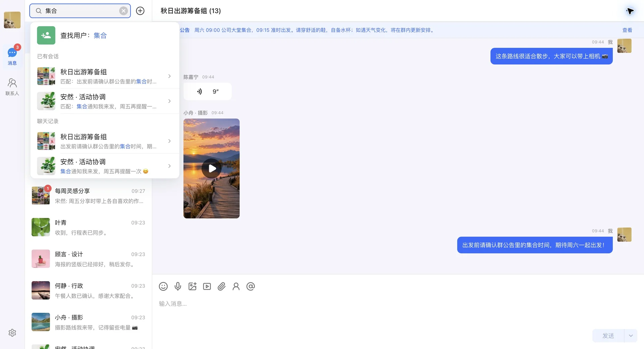The height and width of the screenshot is (349, 644).
Task: Click your profile avatar in sidebar
Action: coord(12,20)
